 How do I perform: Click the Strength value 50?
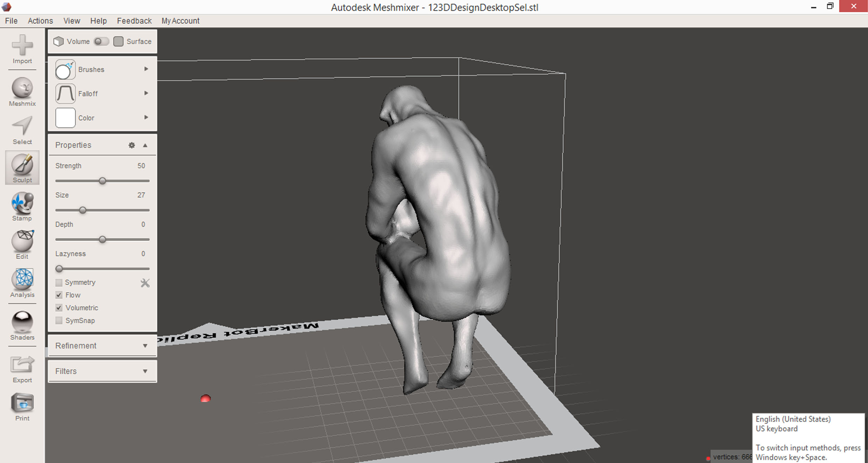click(141, 166)
